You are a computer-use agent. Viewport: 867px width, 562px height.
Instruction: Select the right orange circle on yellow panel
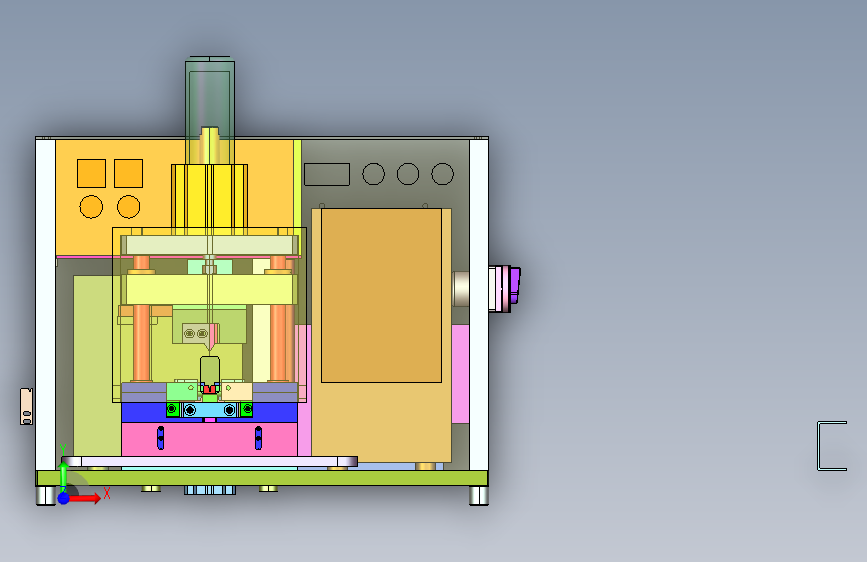click(x=128, y=207)
